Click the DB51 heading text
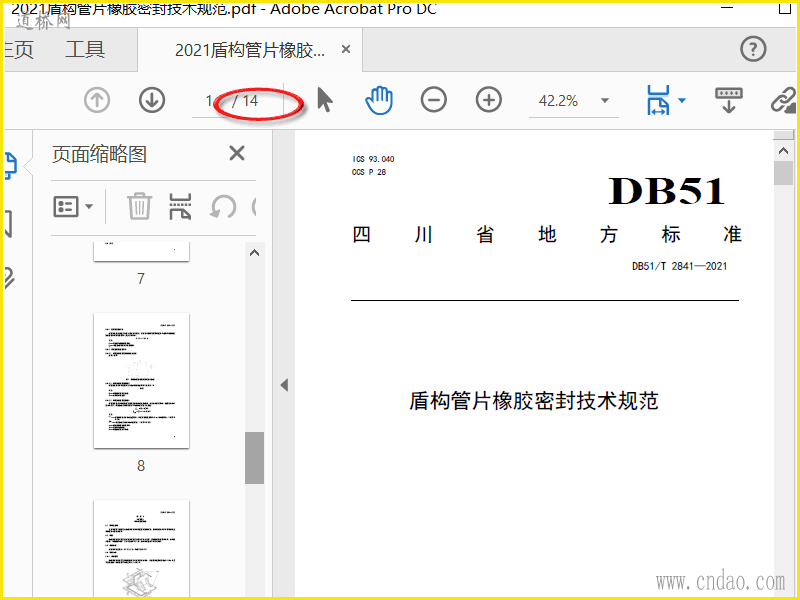This screenshot has height=600, width=800. coord(666,191)
